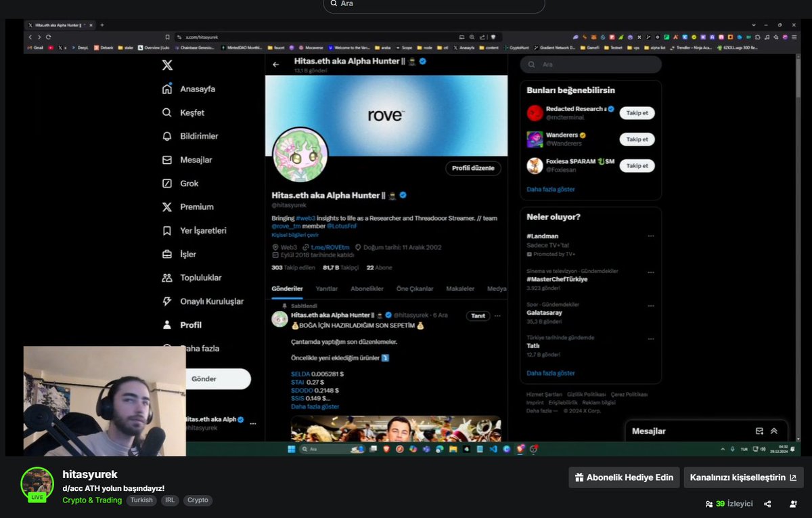This screenshot has width=812, height=518.
Task: Click the Turkish tag chip
Action: click(141, 500)
